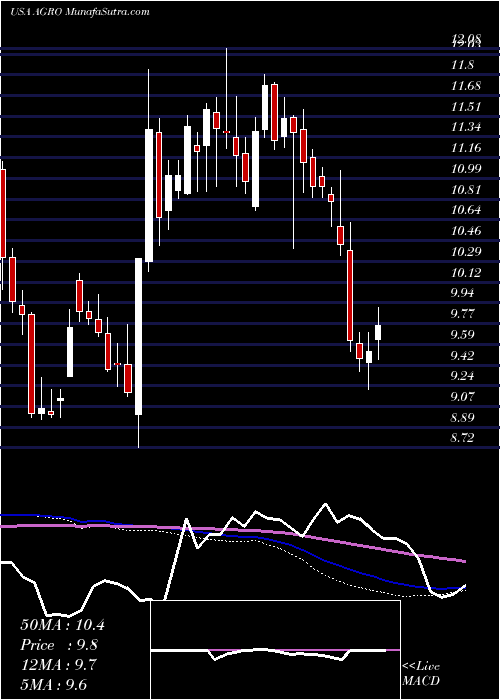
Task: Click the 10.12 price axis label
Action: [466, 272]
